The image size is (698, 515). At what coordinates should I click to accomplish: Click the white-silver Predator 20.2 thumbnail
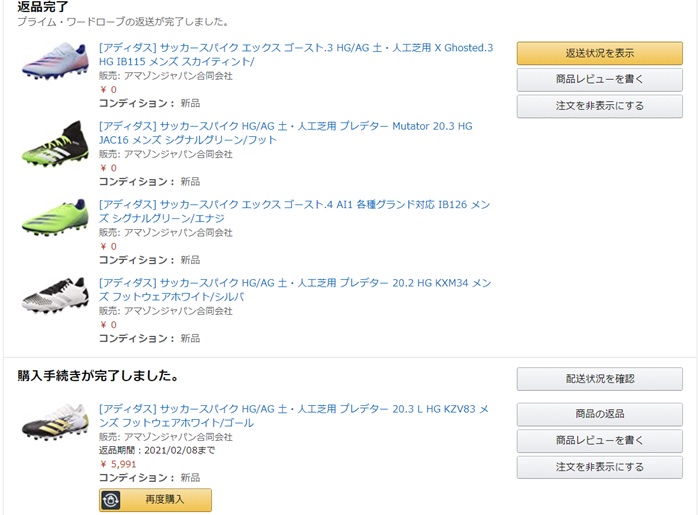click(55, 299)
